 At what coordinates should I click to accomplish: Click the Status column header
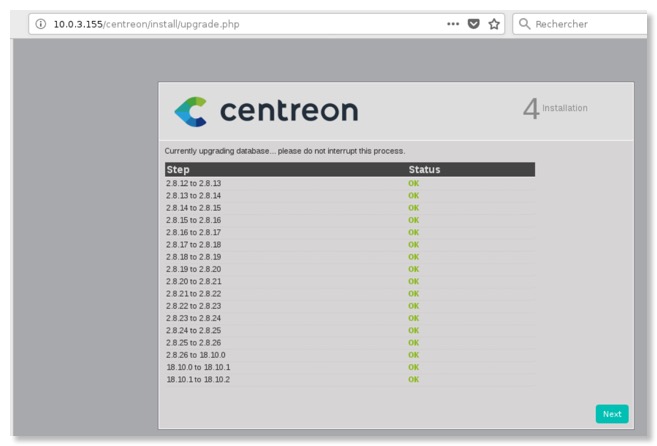pyautogui.click(x=424, y=170)
